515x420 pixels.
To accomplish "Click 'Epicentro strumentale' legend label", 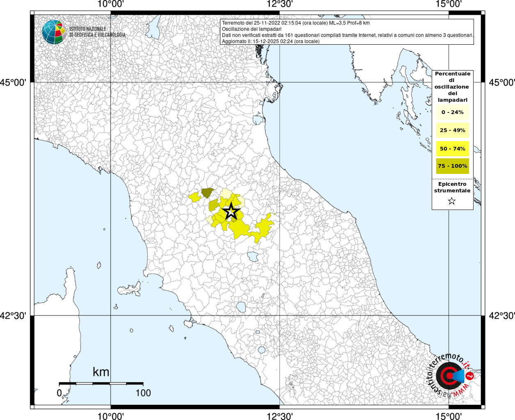I will point(452,187).
